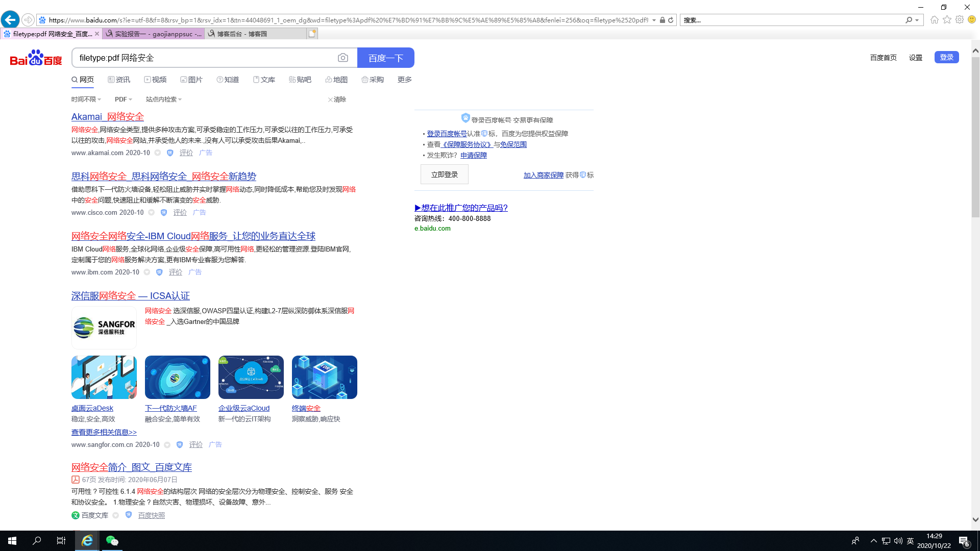Open the IE tools gear icon
Image resolution: width=980 pixels, height=551 pixels.
click(x=960, y=20)
